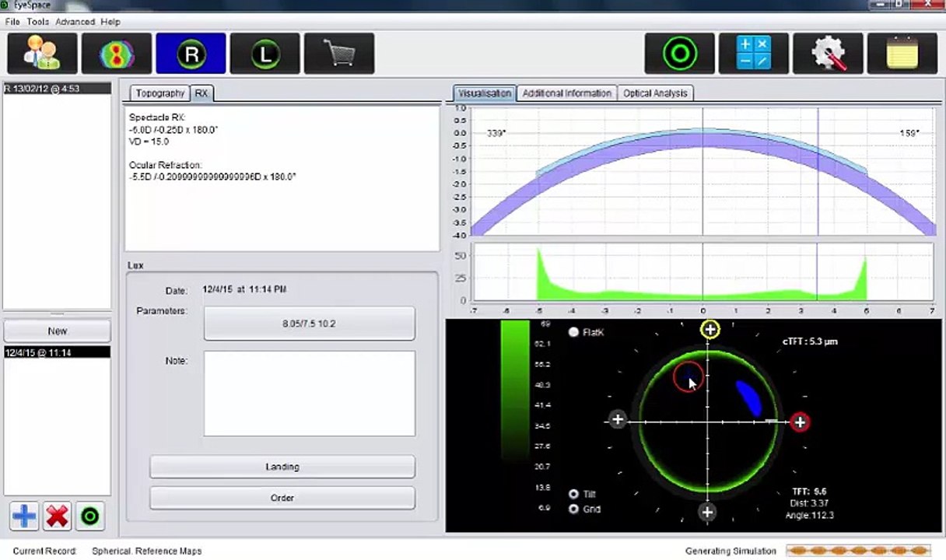Click the Spherical. Reference Maps status text
Image resolution: width=946 pixels, height=560 pixels.
(x=146, y=551)
